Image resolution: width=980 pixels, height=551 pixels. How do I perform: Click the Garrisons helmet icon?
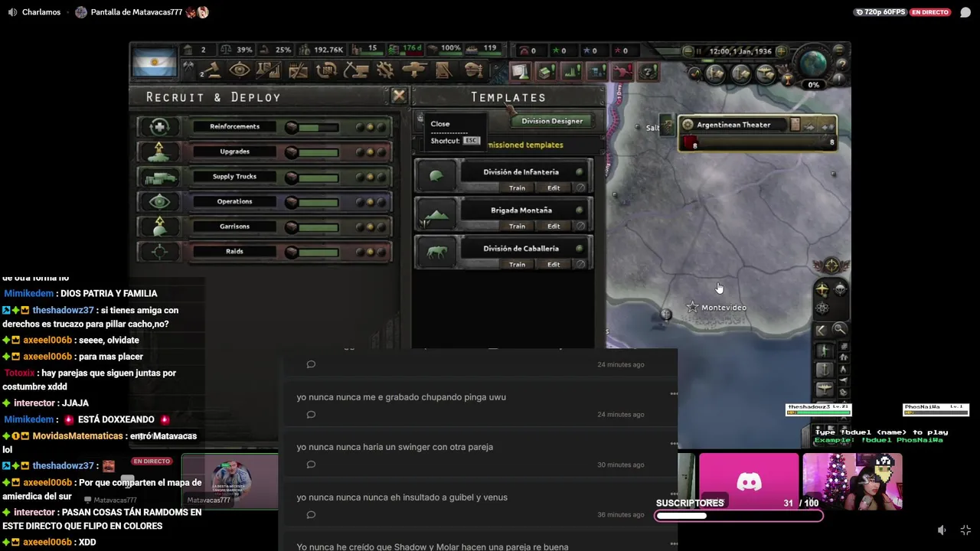point(159,227)
